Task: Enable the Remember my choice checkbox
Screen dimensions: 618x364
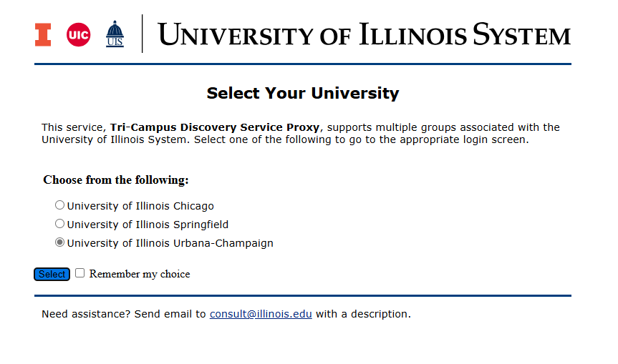Action: tap(79, 272)
